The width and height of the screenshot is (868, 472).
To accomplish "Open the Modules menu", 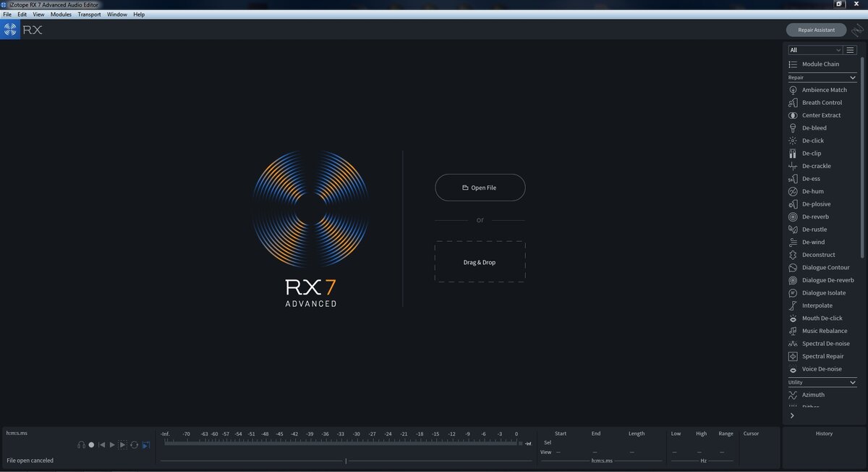I will [61, 14].
